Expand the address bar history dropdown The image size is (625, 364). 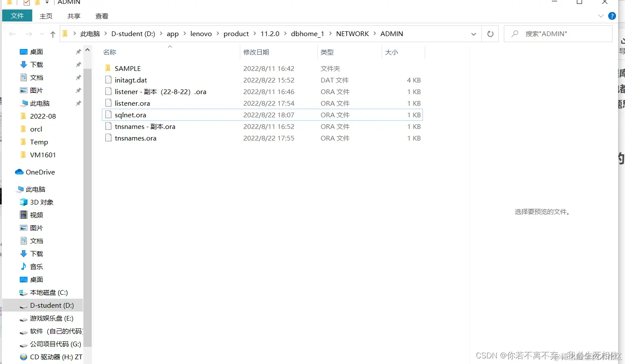coord(473,34)
